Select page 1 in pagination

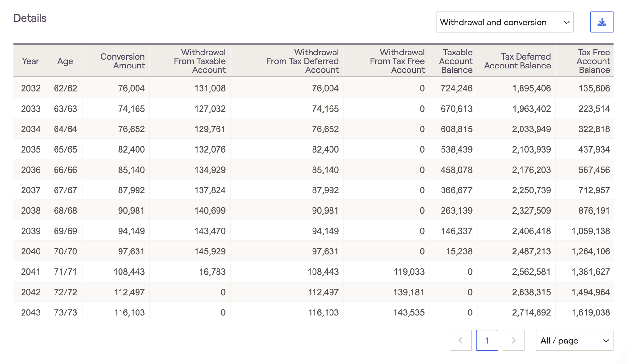point(487,341)
